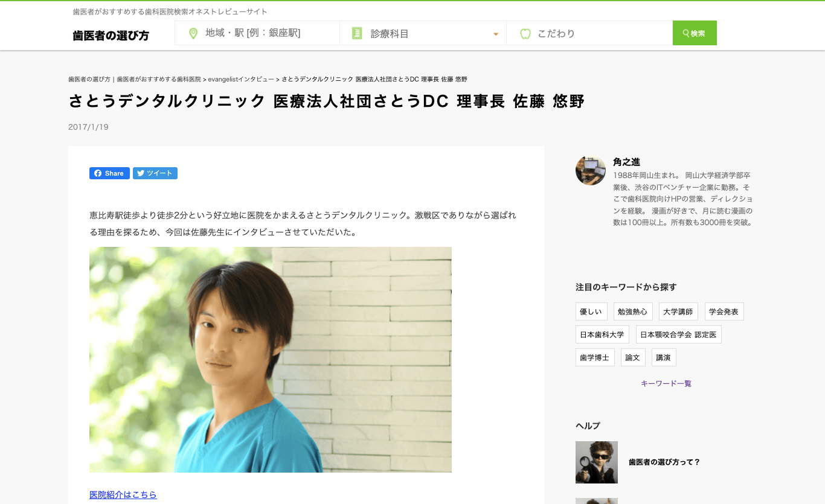Image resolution: width=825 pixels, height=504 pixels.
Task: Click the green location pin icon
Action: 193,33
